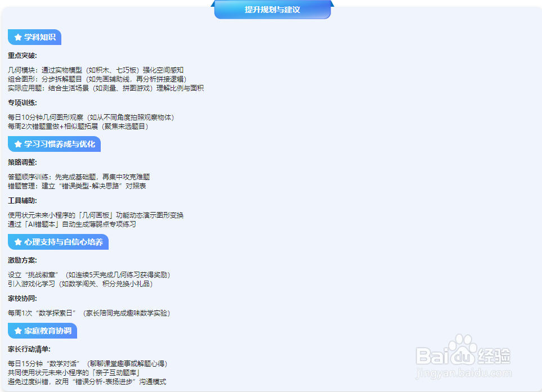Click the 重点突破 heading
This screenshot has height=392, width=542.
[23, 56]
